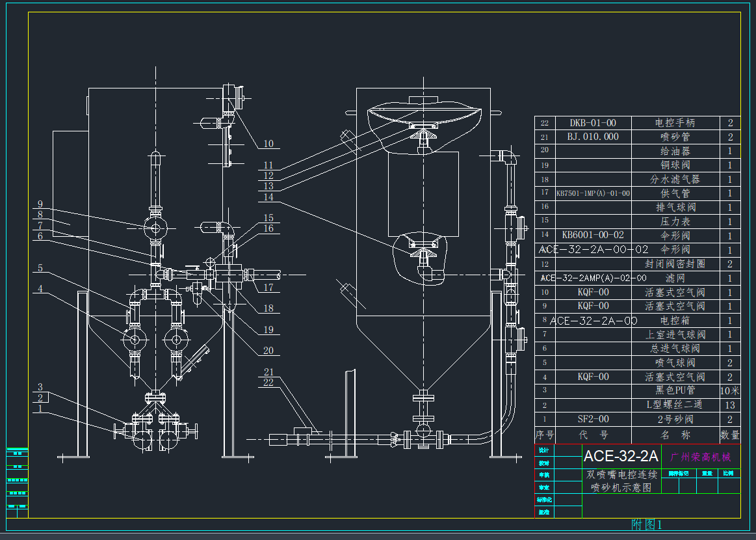756x540 pixels.
Task: Select the magenta 广州荣高机械 company text
Action: (700, 457)
